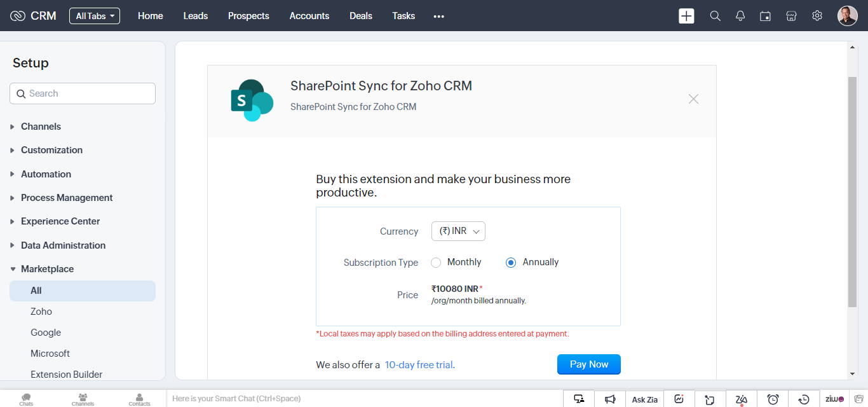This screenshot has height=407, width=868.
Task: Click the SharePoint extension logo
Action: click(x=252, y=100)
